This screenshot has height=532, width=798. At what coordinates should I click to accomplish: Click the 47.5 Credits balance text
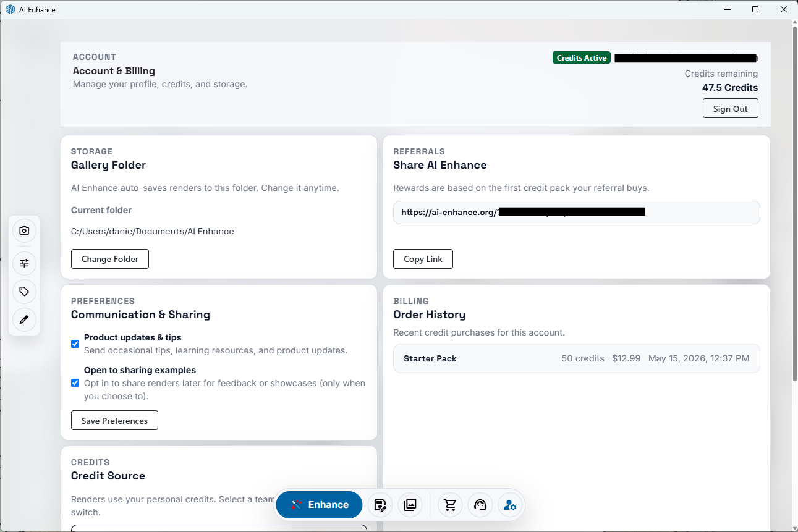(x=730, y=88)
